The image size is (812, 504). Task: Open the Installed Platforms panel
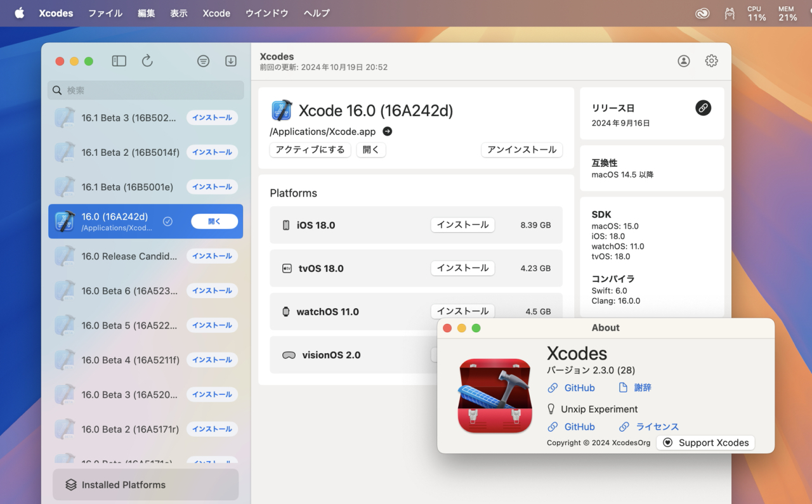click(x=146, y=485)
